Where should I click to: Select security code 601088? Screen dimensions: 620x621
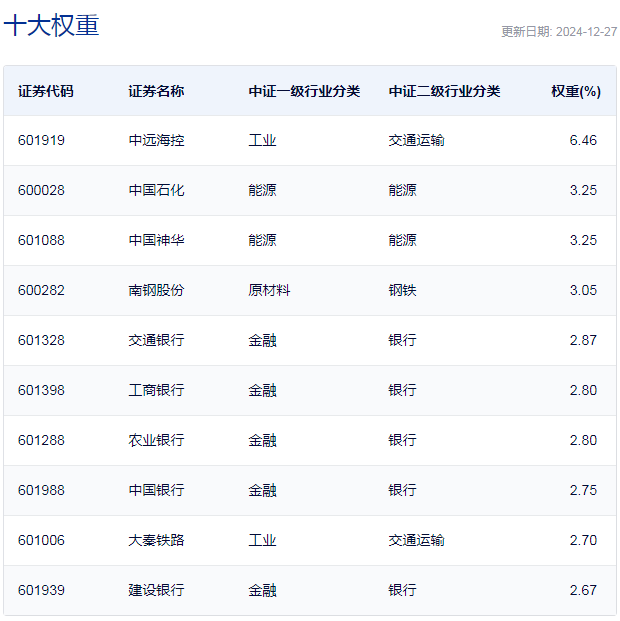click(41, 240)
